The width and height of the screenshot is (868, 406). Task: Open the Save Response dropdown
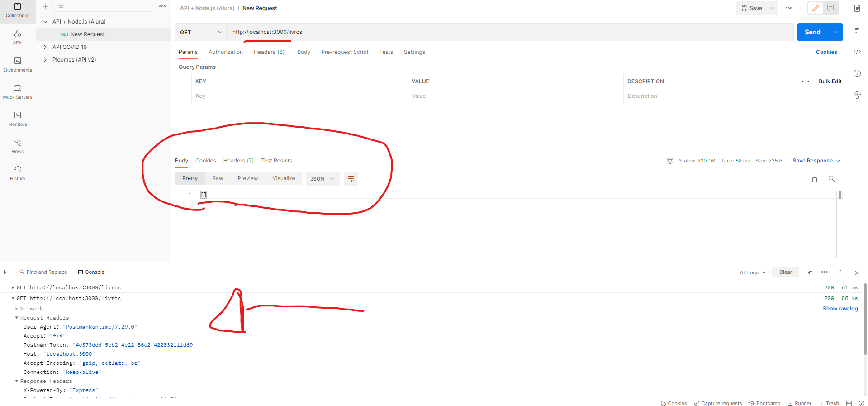click(x=816, y=161)
